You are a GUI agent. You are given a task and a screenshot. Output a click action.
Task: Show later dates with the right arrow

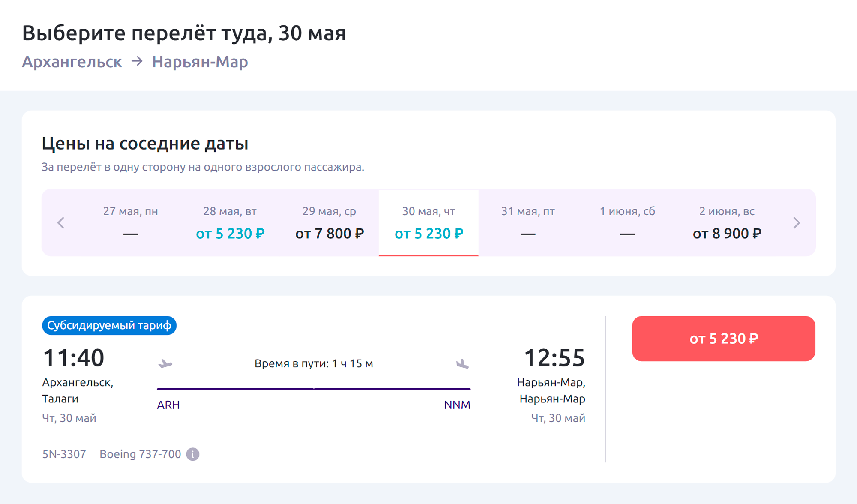tap(796, 223)
